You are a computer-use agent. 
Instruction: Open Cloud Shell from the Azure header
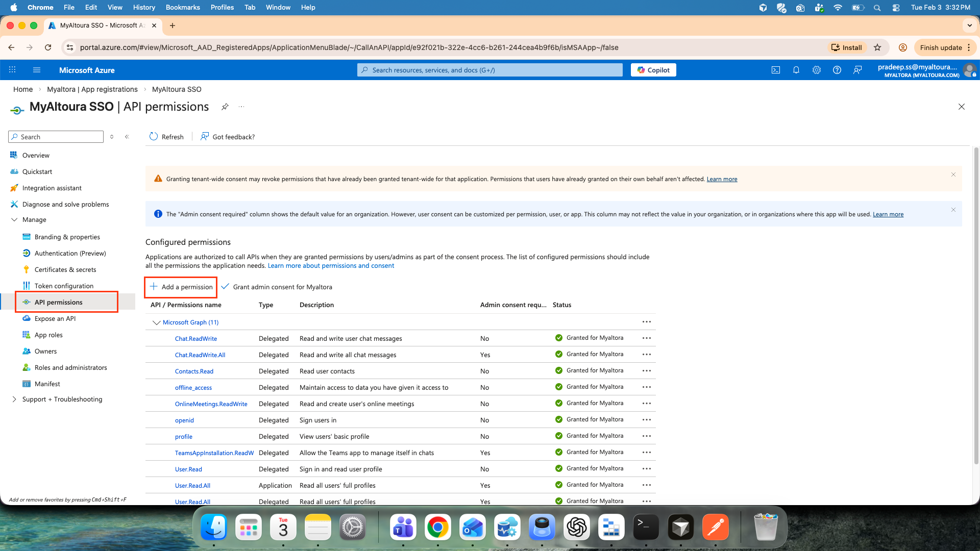point(776,70)
